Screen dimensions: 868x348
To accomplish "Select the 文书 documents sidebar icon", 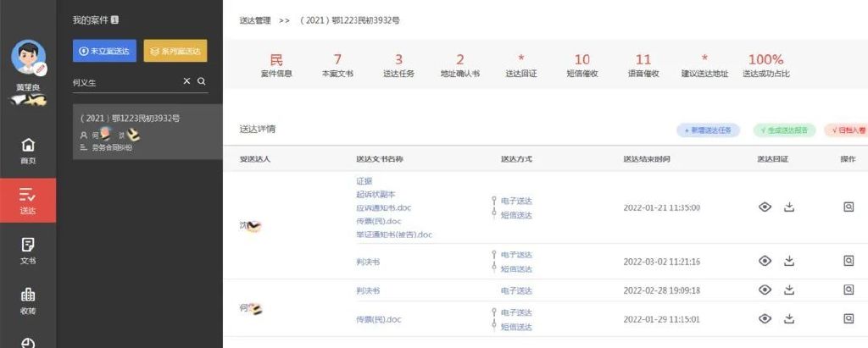I will click(x=28, y=251).
